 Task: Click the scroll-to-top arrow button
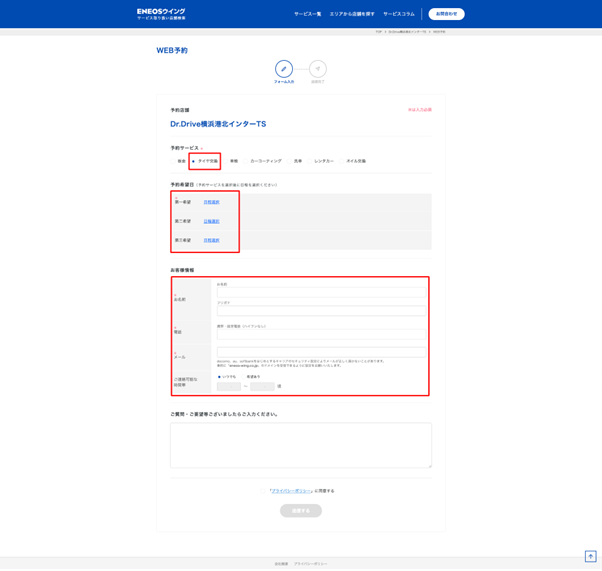pyautogui.click(x=590, y=557)
